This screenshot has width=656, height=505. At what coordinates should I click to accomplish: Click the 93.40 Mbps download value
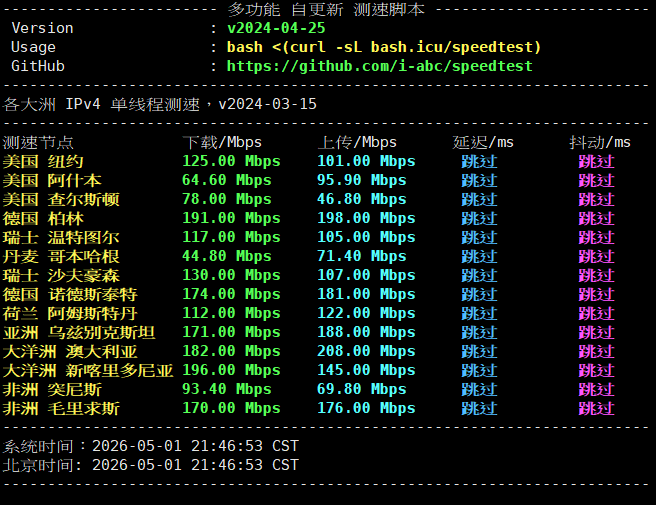[x=227, y=389]
